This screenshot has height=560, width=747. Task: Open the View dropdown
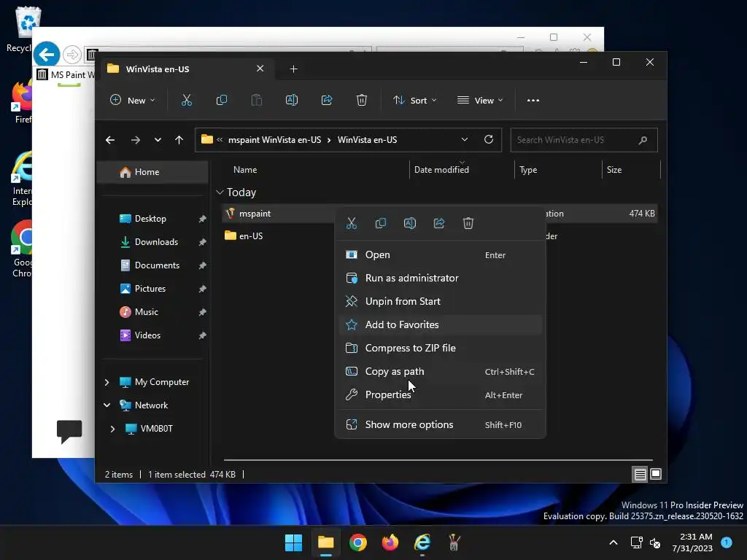click(480, 101)
